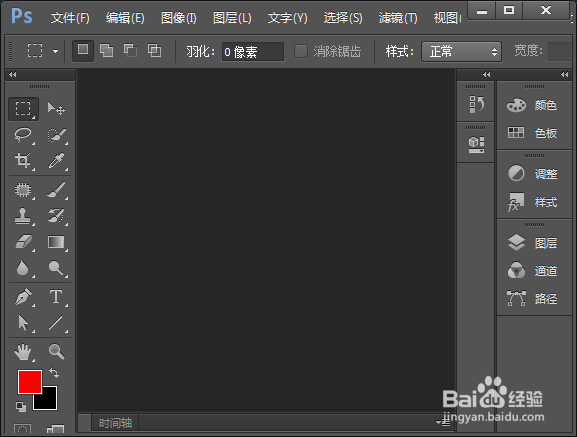
Task: Open the 编辑(E) menu
Action: point(125,18)
